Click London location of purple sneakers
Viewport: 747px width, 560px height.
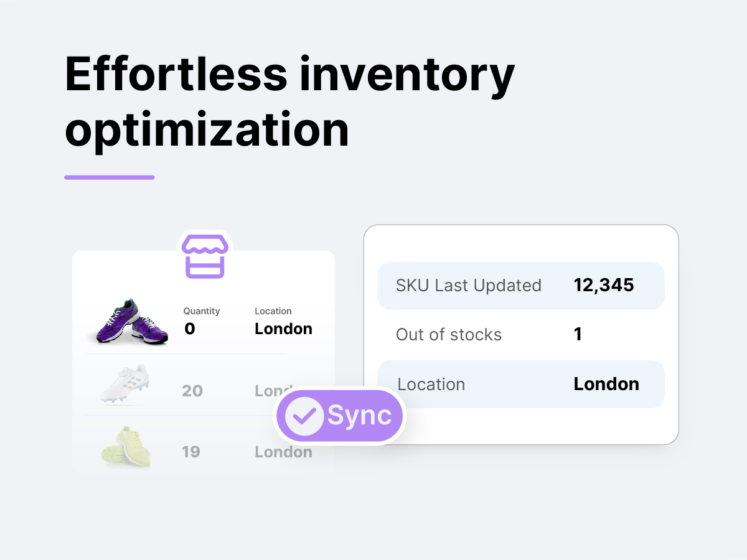point(283,329)
